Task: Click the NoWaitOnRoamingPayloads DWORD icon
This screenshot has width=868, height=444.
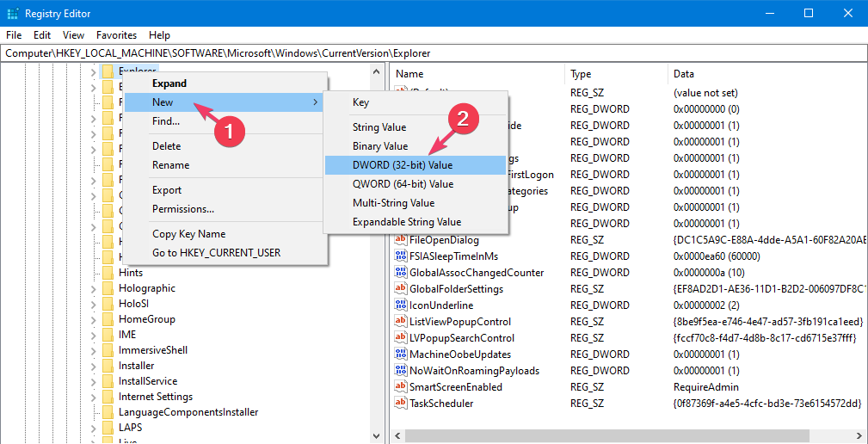Action: [400, 370]
